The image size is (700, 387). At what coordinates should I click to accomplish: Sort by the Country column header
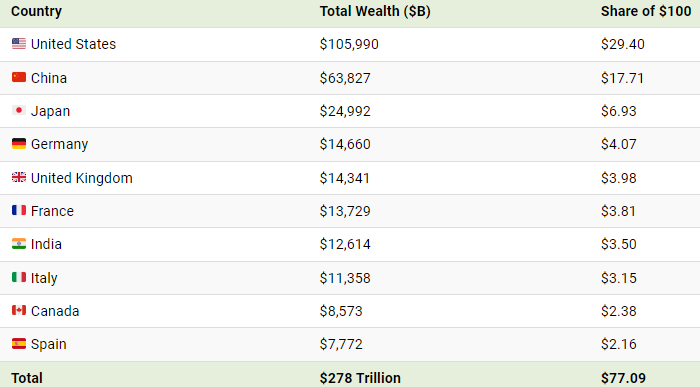coord(36,11)
